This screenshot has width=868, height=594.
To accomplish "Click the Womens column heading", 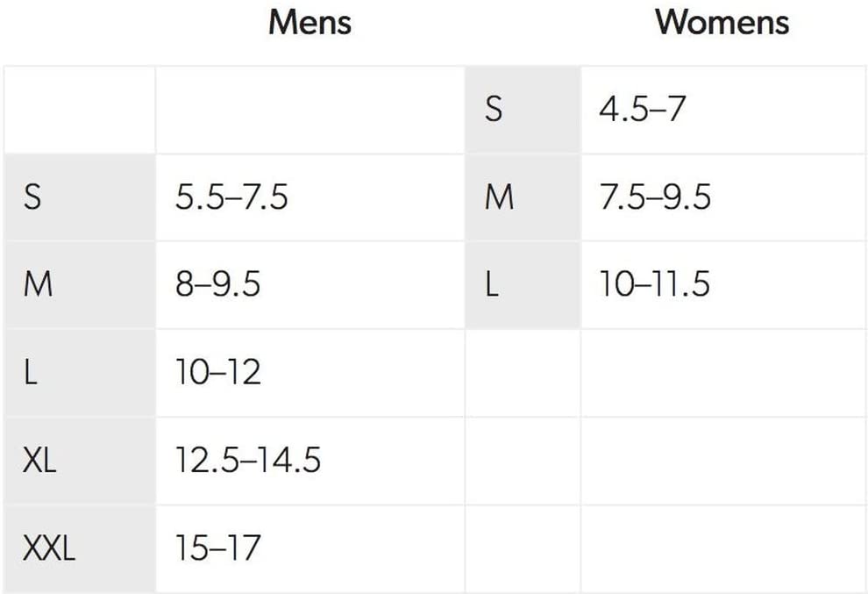I will click(x=722, y=22).
